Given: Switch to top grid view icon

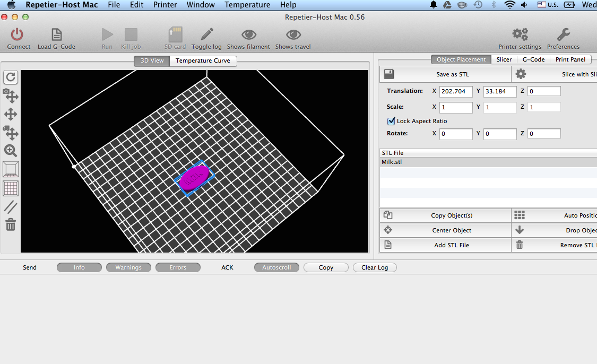Looking at the screenshot, I should click(x=11, y=188).
